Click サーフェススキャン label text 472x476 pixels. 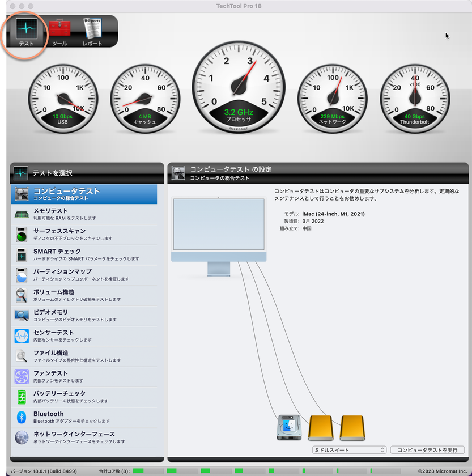(x=59, y=231)
